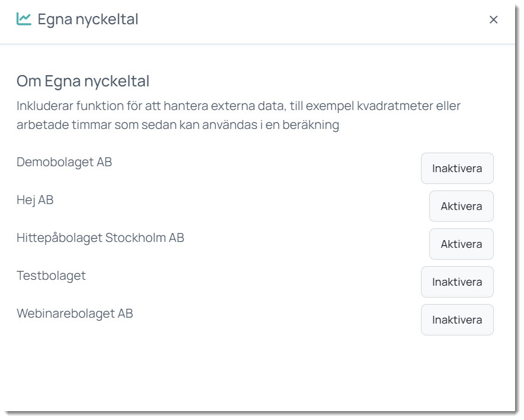Disable Egna nyckeltal for Webinarebolaget AB
This screenshot has width=524, height=420.
tap(457, 320)
